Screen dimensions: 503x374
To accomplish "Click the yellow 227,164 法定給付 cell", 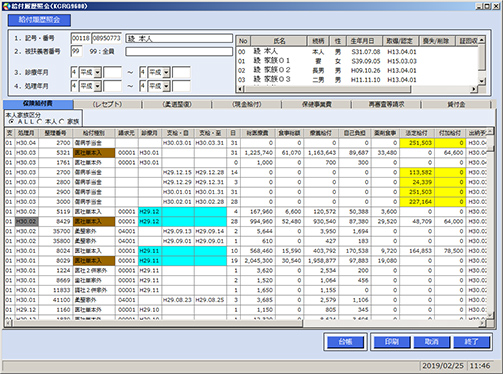I will (417, 202).
